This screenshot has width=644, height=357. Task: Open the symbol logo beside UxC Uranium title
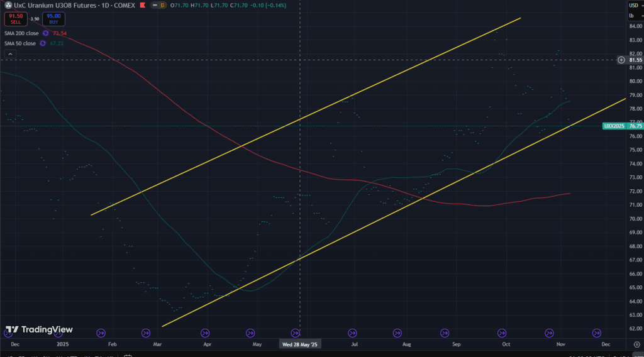click(x=8, y=6)
